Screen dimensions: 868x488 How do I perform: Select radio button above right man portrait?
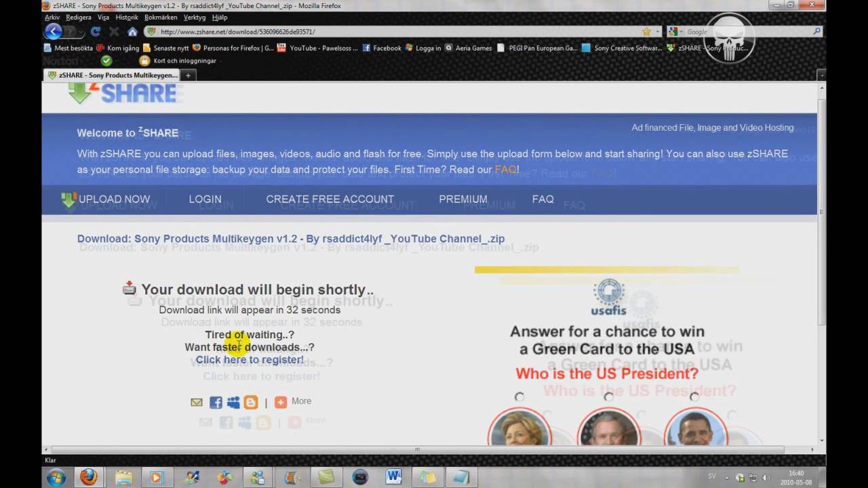(x=694, y=396)
